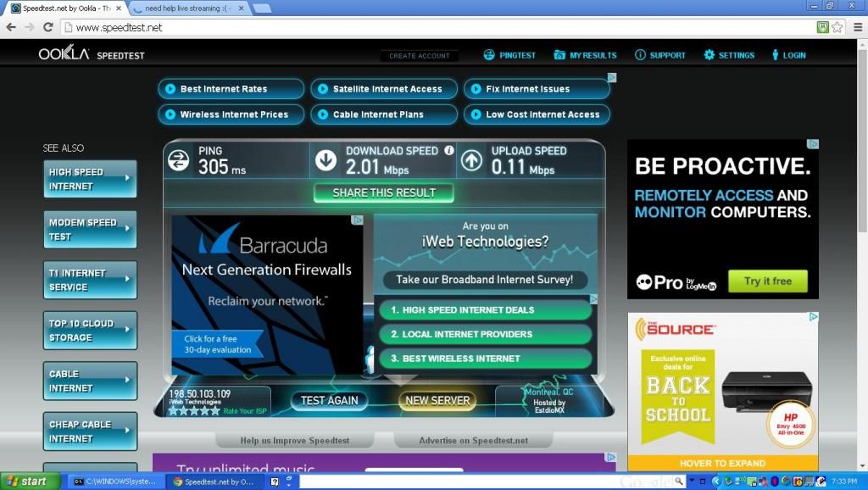The image size is (868, 490).
Task: Click Take our Broadband Internet Survey
Action: (484, 280)
